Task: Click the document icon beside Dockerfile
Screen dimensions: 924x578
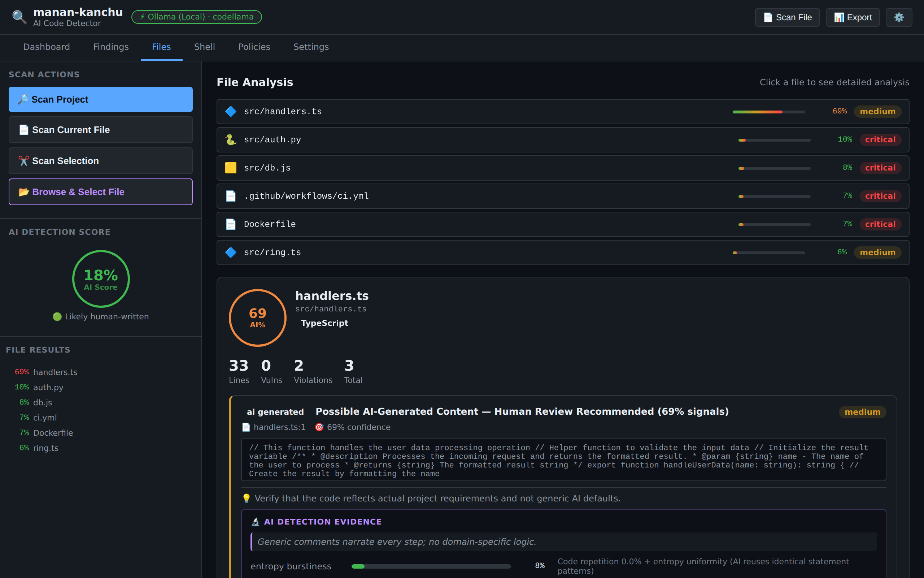Action: coord(231,224)
